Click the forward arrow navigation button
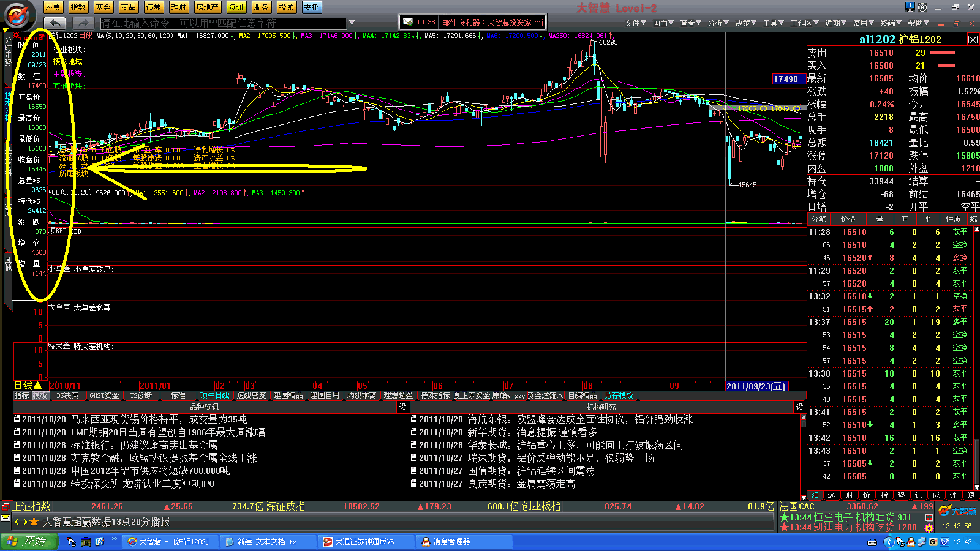This screenshot has height=551, width=980. pyautogui.click(x=83, y=23)
